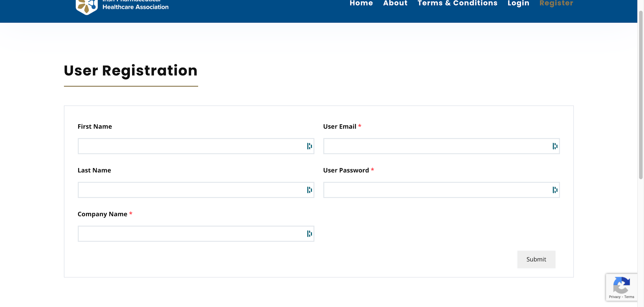Click password manager icon in User Email field

pos(555,146)
